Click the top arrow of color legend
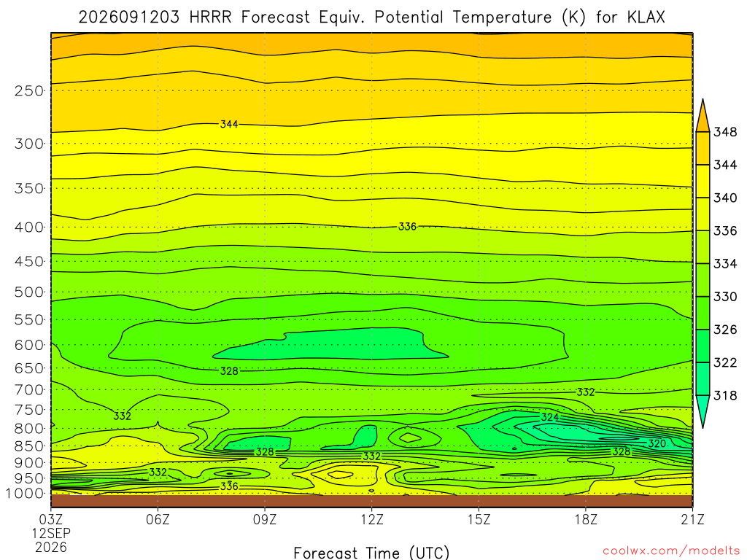 [703, 115]
